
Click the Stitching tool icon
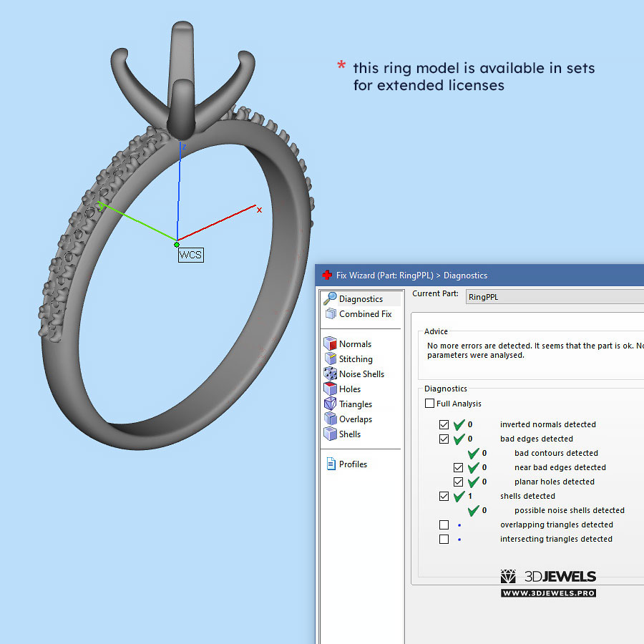coord(330,359)
